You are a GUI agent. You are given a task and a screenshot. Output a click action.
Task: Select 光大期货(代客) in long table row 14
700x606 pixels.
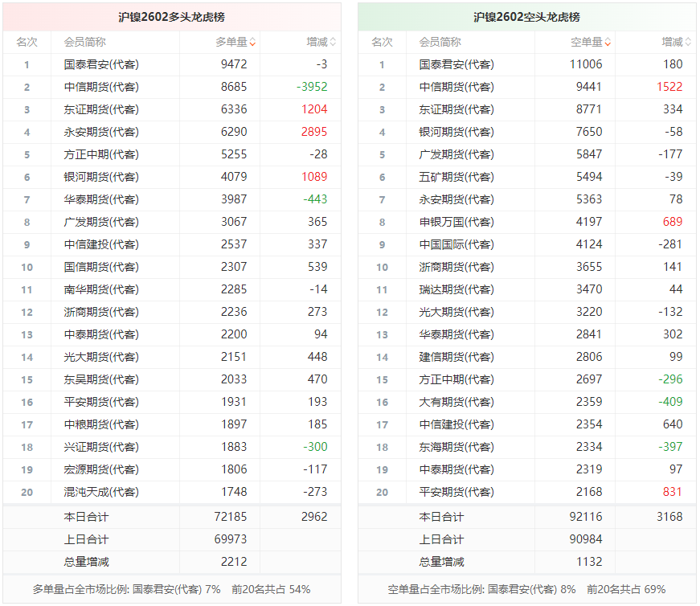(101, 357)
